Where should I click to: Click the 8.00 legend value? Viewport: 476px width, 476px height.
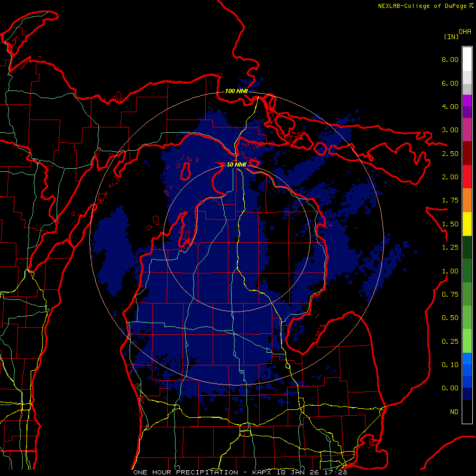[450, 59]
